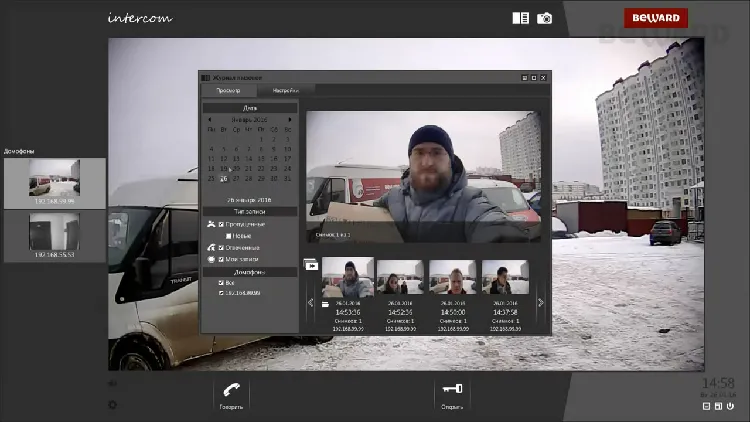The image size is (750, 422).
Task: Open the visit journal book icon
Action: 520,18
